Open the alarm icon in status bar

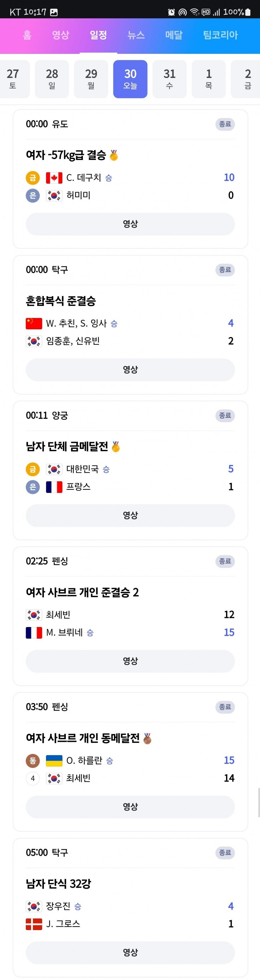tap(172, 12)
